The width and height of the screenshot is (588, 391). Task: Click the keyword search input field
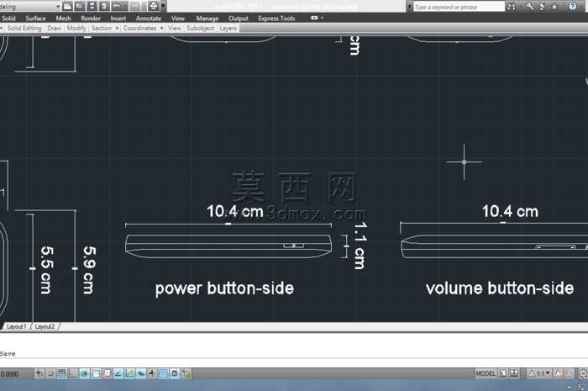(x=459, y=7)
